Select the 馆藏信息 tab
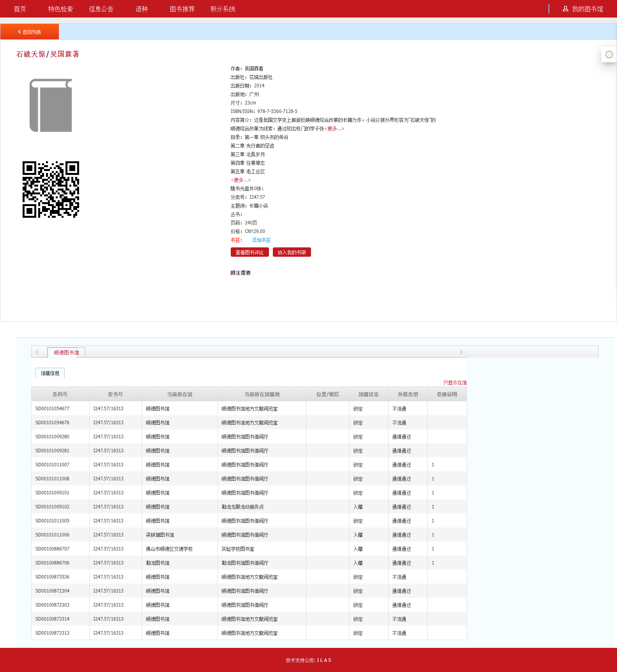Viewport: 617px width, 672px height. click(x=50, y=373)
